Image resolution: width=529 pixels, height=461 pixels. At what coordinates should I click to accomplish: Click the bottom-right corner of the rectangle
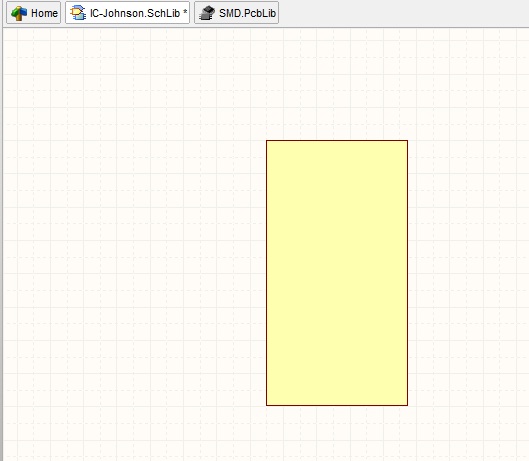coord(407,405)
